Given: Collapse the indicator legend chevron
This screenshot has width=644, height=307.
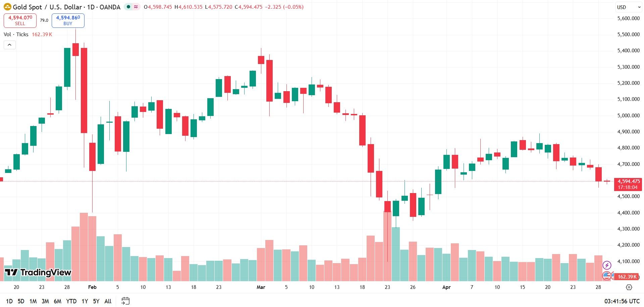Looking at the screenshot, I should 10,45.
